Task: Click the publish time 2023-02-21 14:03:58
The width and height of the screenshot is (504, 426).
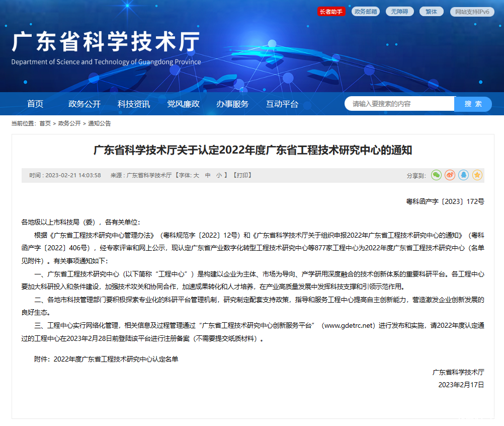Action: point(73,175)
